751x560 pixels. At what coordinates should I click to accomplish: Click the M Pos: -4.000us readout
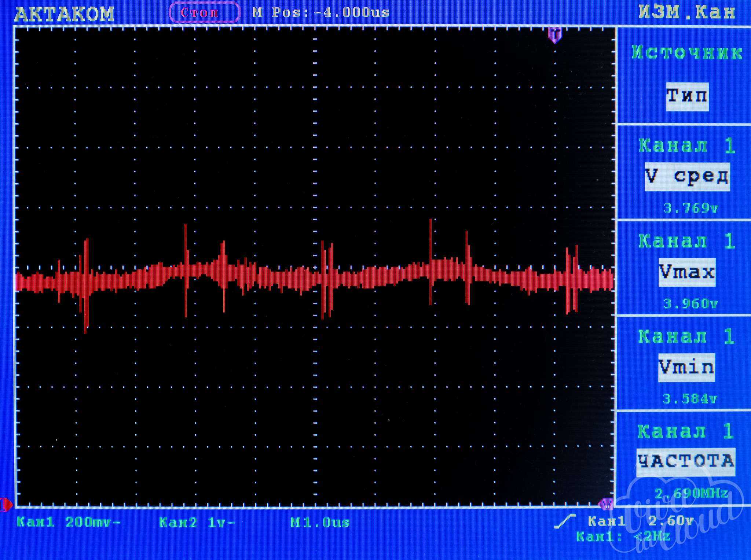click(321, 13)
